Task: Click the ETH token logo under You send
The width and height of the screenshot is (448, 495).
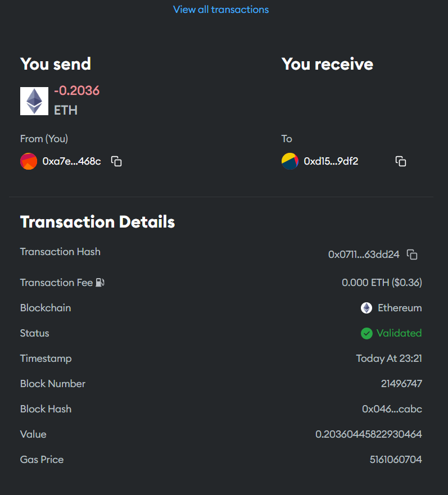Action: click(x=34, y=101)
